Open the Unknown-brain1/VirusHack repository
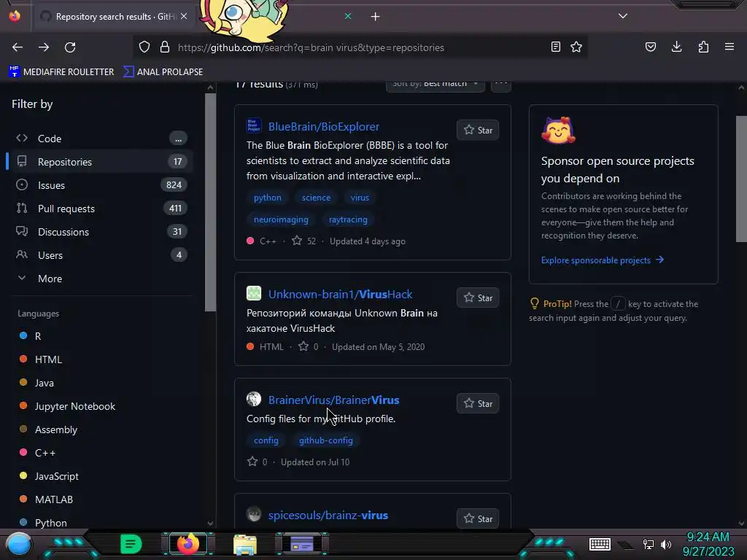Viewport: 747px width, 560px height. click(x=340, y=295)
